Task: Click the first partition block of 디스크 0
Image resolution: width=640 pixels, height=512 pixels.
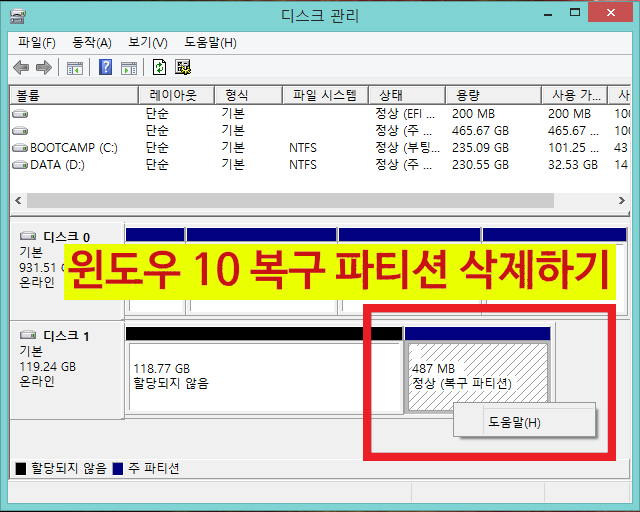Action: [x=155, y=271]
